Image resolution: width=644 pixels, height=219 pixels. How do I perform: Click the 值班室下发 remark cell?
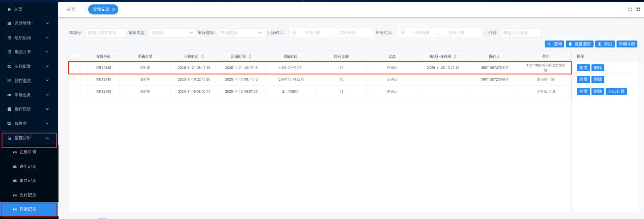click(545, 79)
